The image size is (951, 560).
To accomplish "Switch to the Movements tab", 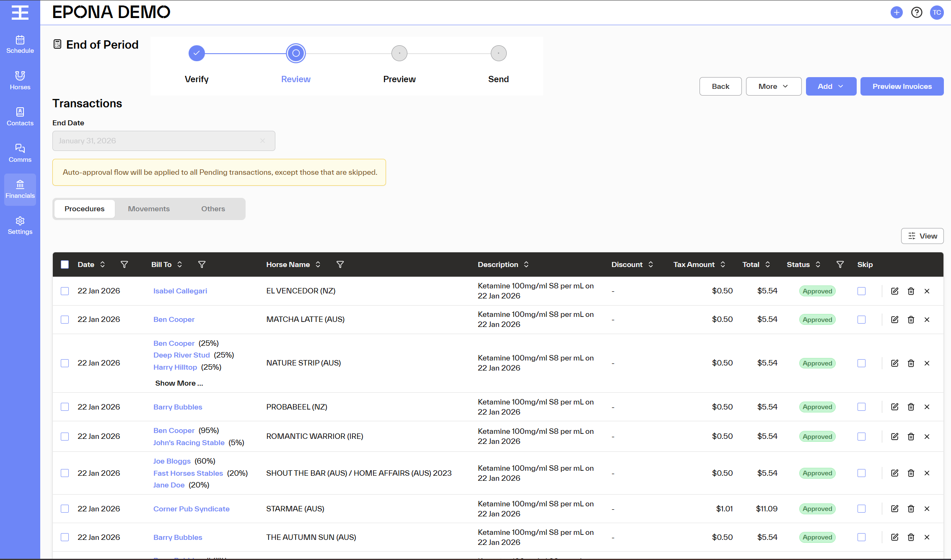I will [x=149, y=209].
